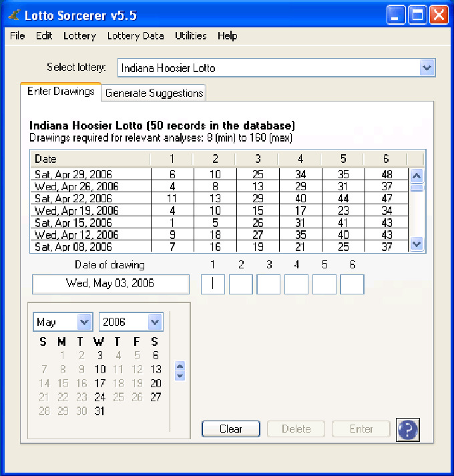
Task: Click the Lotto Sorcerer title bar icon
Action: 14,15
